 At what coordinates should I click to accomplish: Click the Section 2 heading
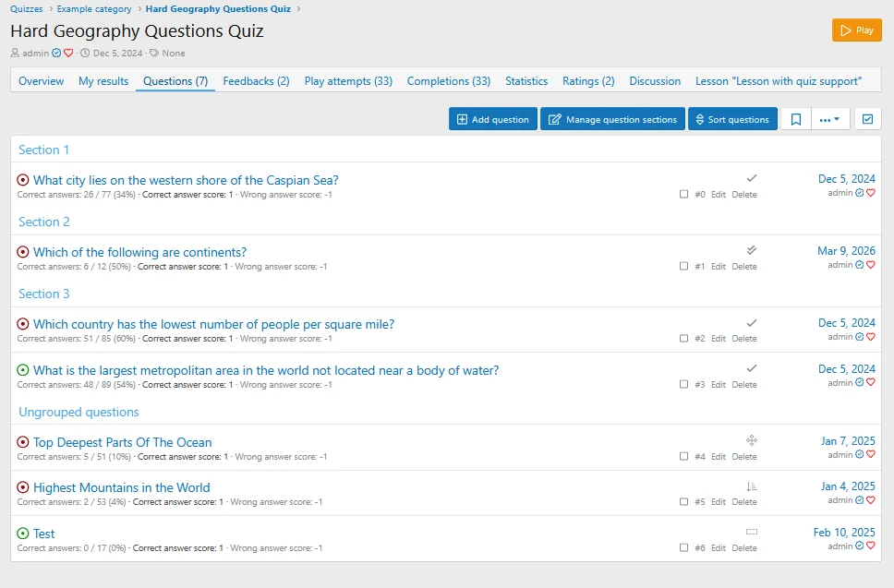pyautogui.click(x=44, y=222)
